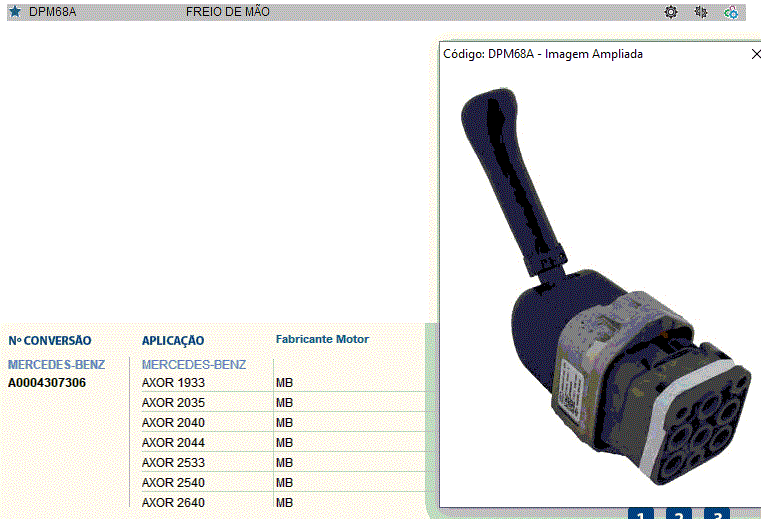Select image page 1 button
This screenshot has height=519, width=761.
coord(640,514)
